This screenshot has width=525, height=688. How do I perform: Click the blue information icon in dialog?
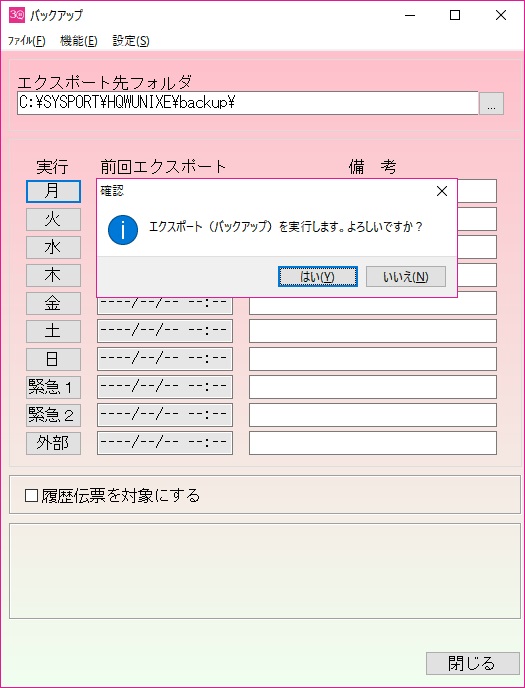tap(123, 229)
